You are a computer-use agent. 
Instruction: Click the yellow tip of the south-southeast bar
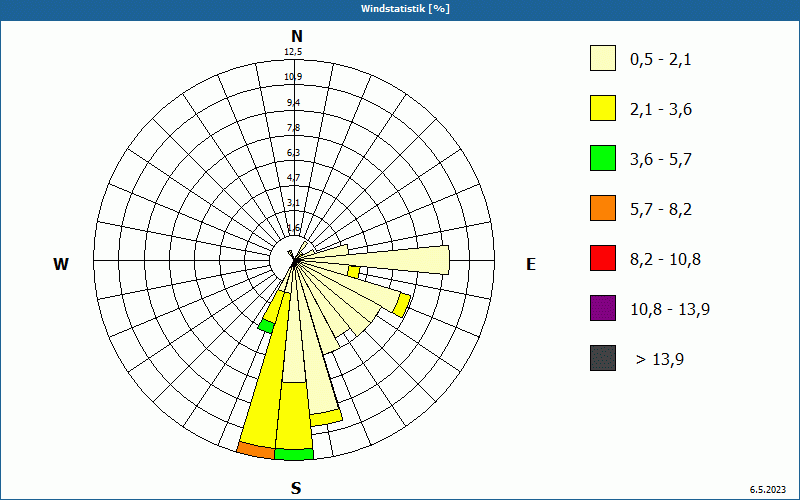pyautogui.click(x=326, y=417)
